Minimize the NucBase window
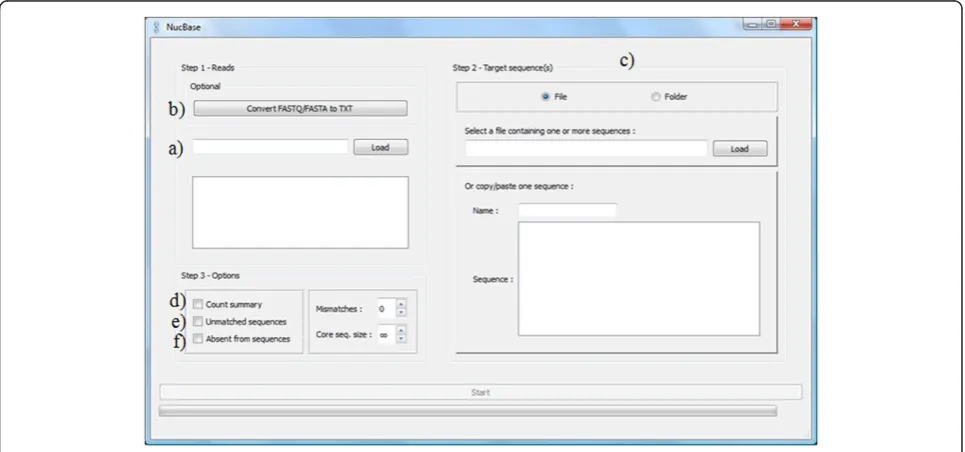Screen dimensions: 965x452 753,24
